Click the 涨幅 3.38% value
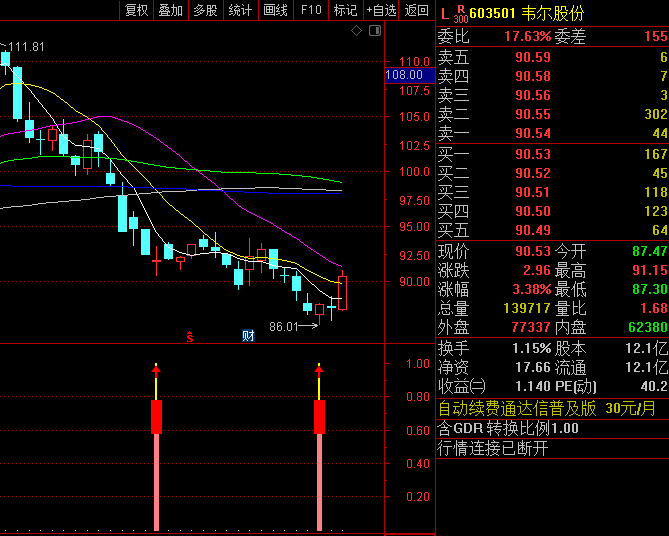This screenshot has height=536, width=669. [532, 289]
